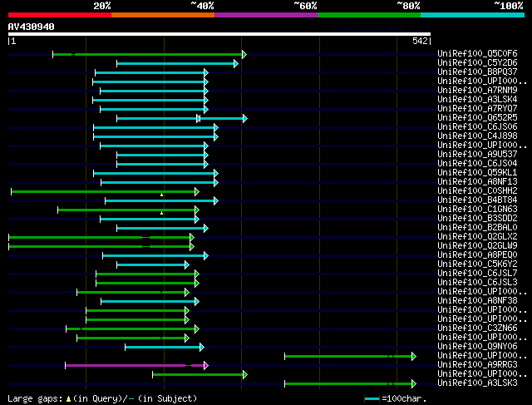Select the UniRef100_A8PEQ0 label

[477, 255]
